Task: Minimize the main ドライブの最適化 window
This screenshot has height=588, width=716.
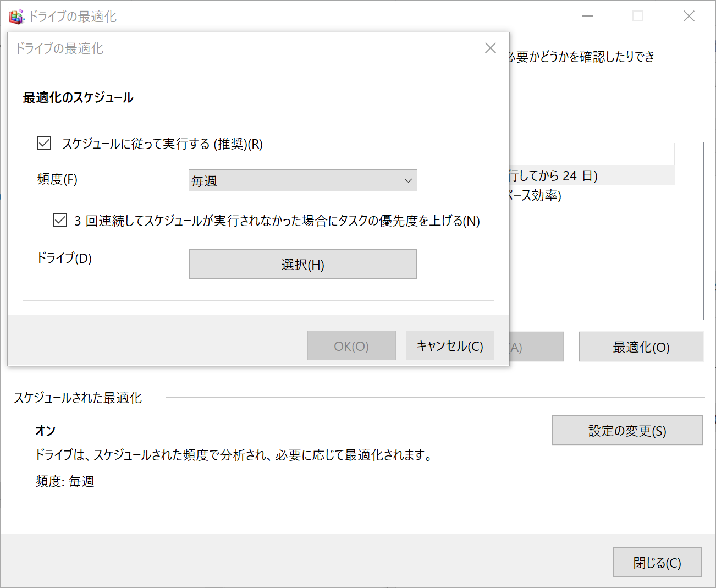Action: tap(588, 17)
